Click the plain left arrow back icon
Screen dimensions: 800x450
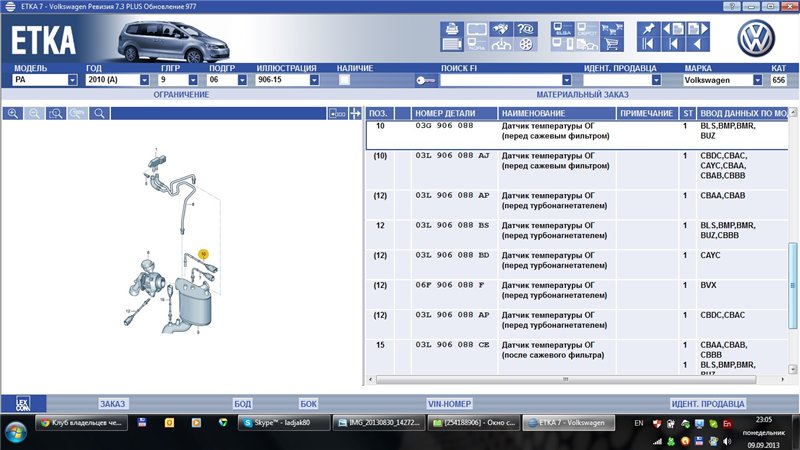pyautogui.click(x=698, y=44)
